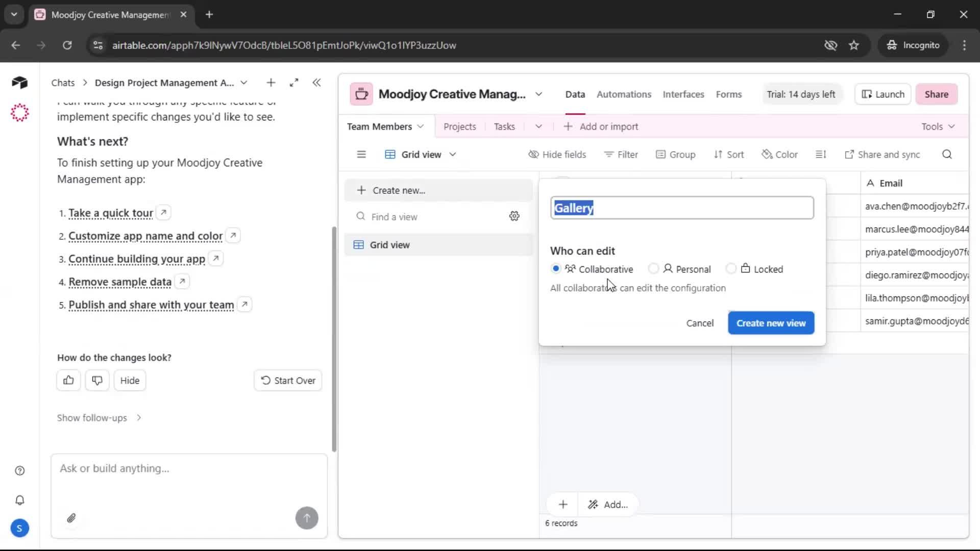Open Team Members table dropdown
Screen dimensions: 980x551
[421, 127]
